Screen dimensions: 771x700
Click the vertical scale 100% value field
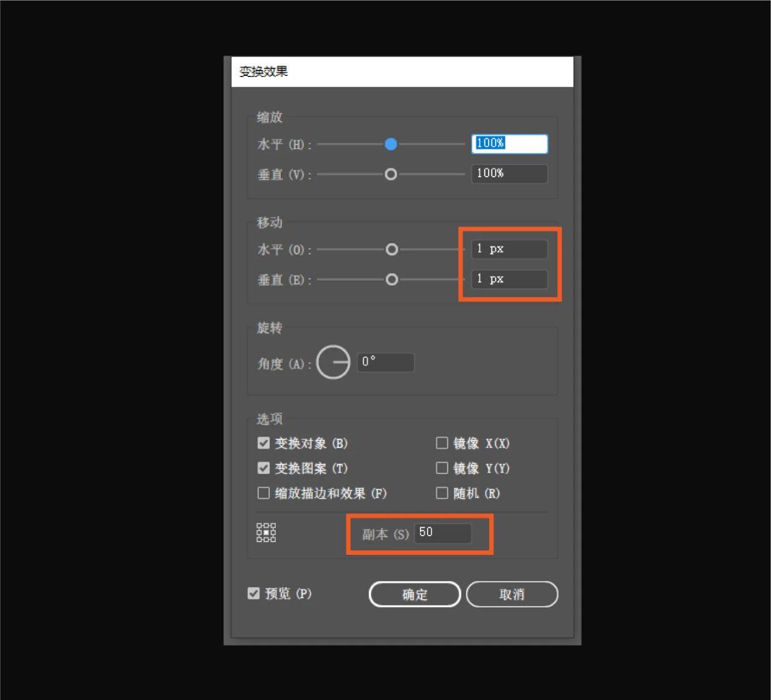(509, 174)
